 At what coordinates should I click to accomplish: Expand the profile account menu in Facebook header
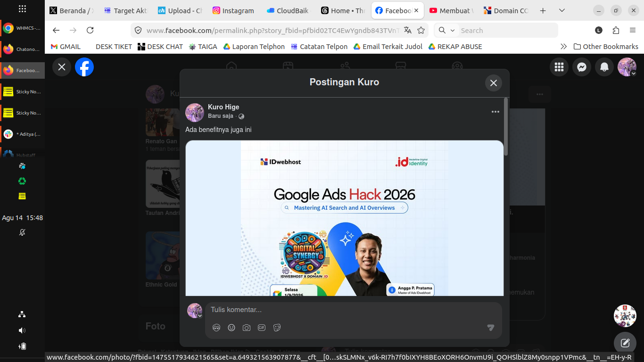coord(627,67)
